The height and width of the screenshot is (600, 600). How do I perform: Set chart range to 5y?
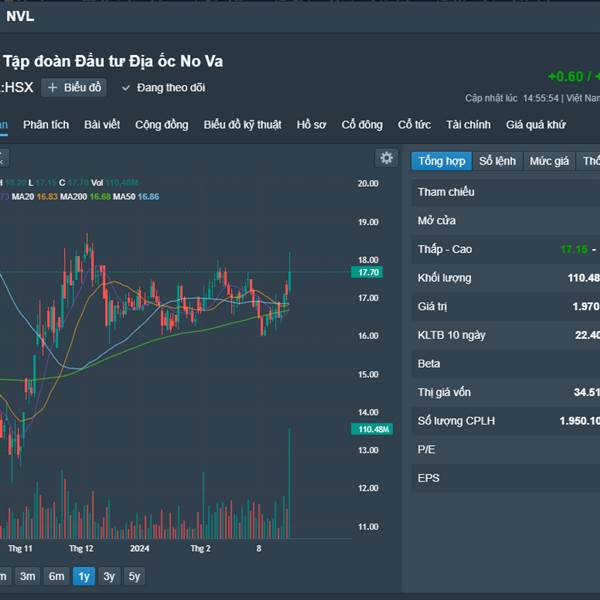[x=134, y=576]
